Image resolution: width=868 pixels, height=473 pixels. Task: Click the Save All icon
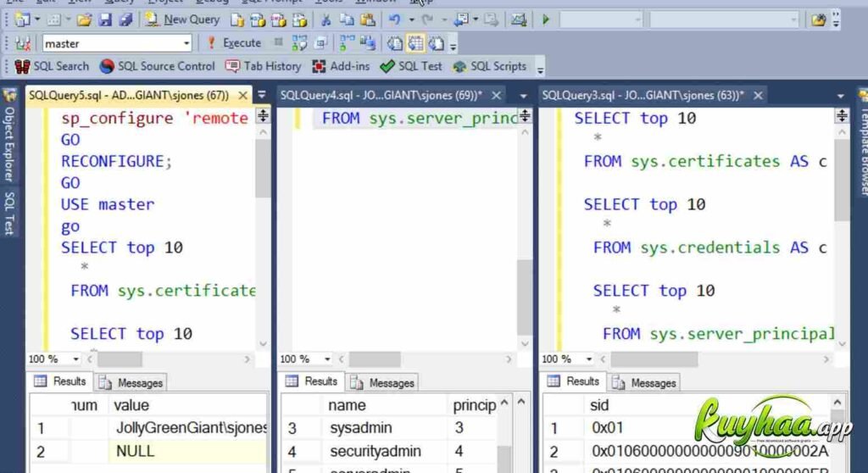[x=125, y=20]
